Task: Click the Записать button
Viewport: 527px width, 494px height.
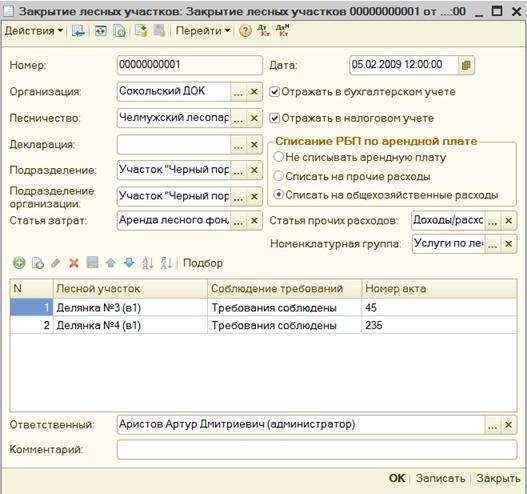Action: point(440,478)
